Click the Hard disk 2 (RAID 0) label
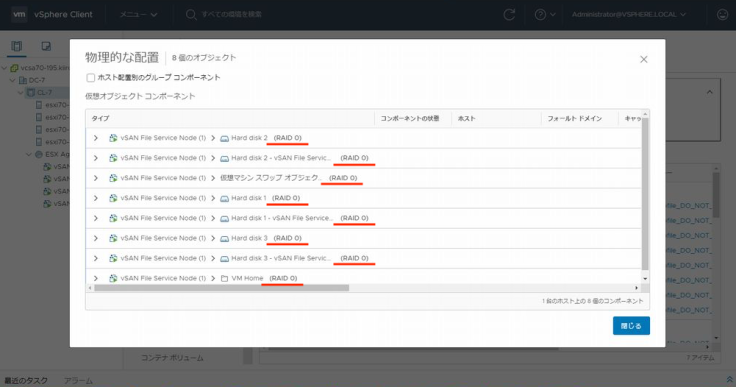 [266, 138]
